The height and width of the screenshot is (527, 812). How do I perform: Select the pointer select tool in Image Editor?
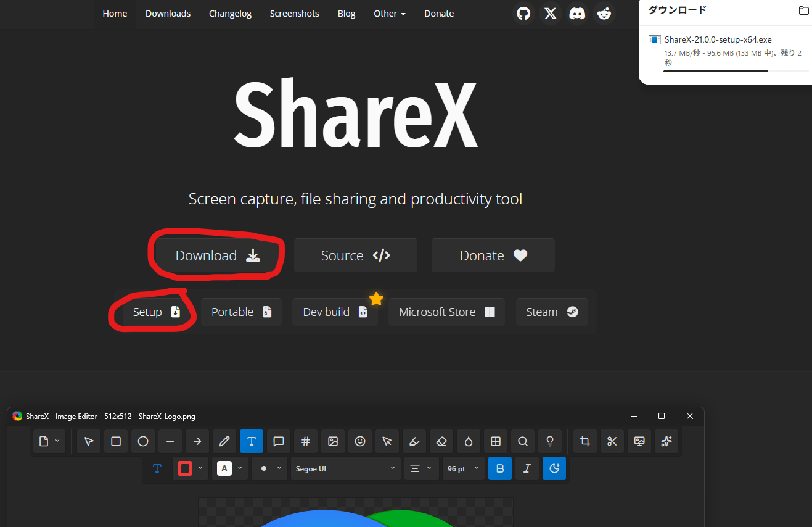pos(89,441)
